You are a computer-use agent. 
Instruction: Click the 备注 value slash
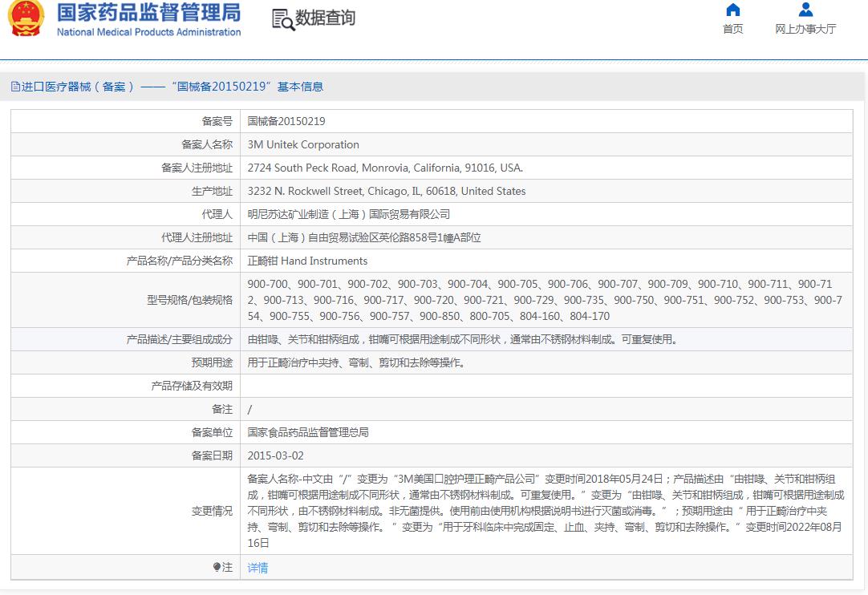(x=249, y=409)
